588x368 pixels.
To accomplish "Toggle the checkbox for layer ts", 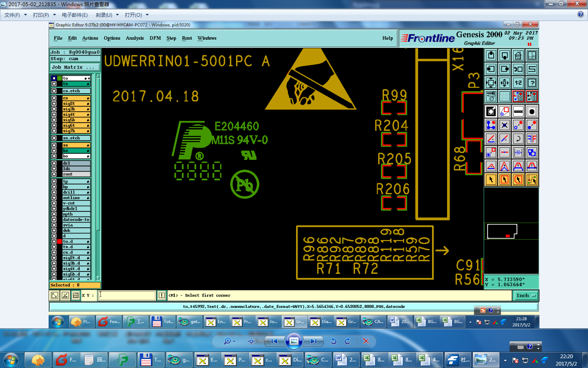I will click(54, 84).
